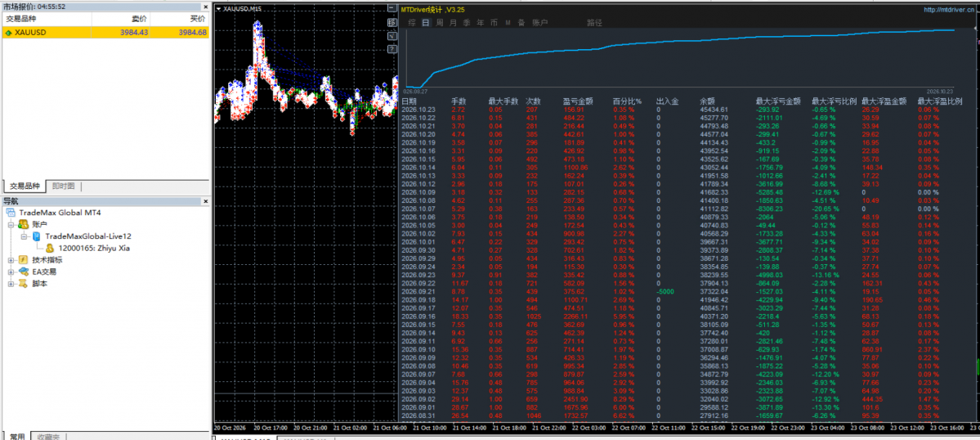Image resolution: width=980 pixels, height=440 pixels.
Task: Collapse the 账户 tree node
Action: (10, 224)
